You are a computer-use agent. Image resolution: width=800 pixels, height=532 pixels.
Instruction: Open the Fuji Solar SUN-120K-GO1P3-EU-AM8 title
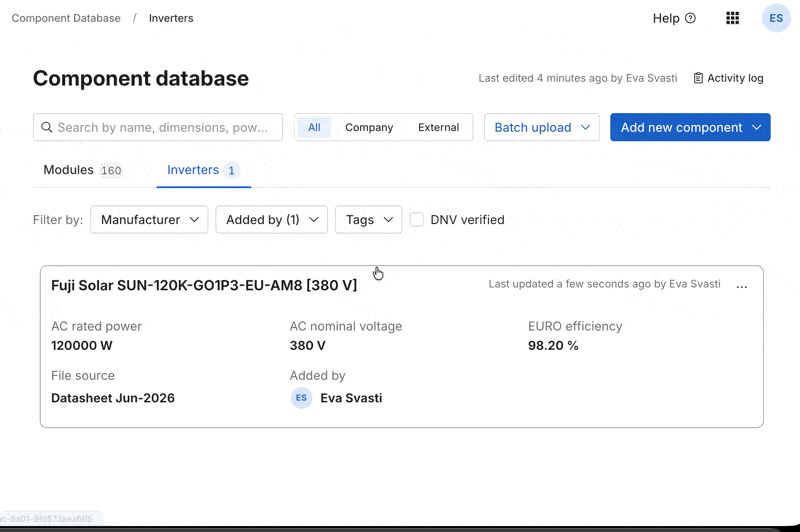pos(204,285)
